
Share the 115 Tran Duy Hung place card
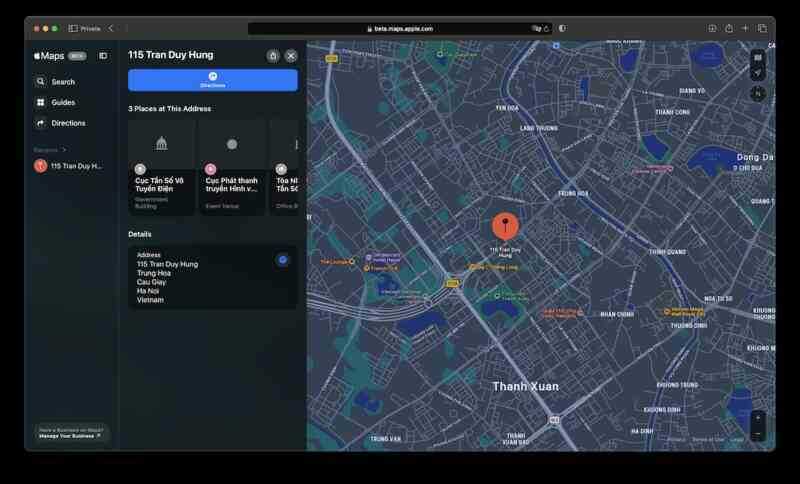pyautogui.click(x=273, y=56)
